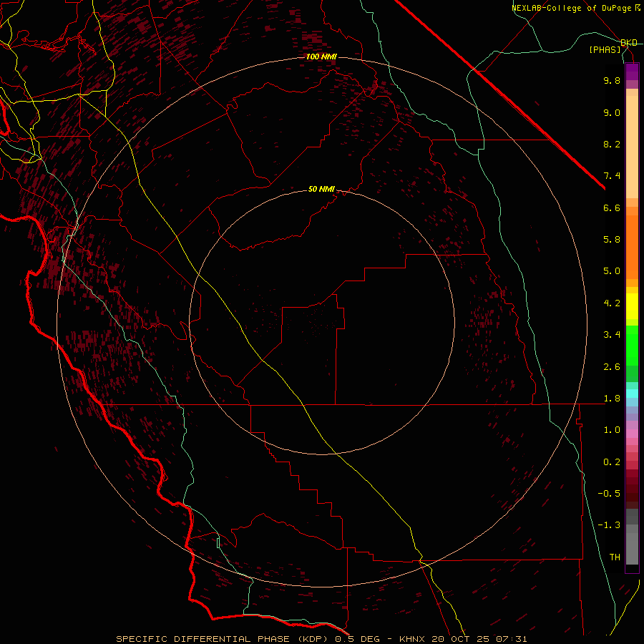Click the cyan band of the color scale
Screen dimensions: 644x644
click(632, 394)
